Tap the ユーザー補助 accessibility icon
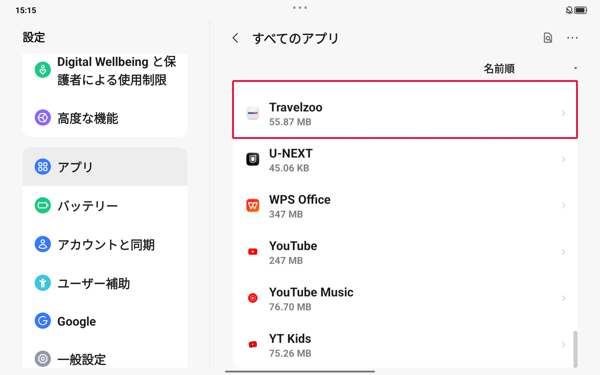 click(42, 283)
